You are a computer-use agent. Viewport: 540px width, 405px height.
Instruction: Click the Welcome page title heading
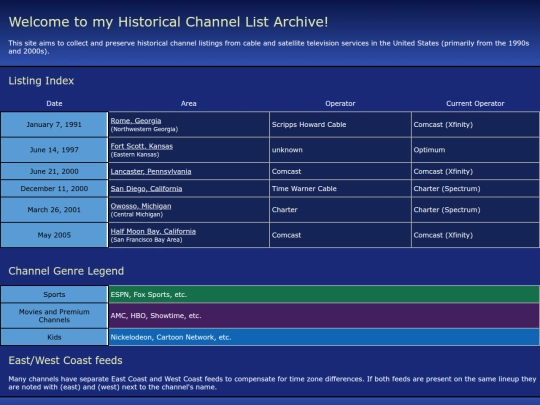coord(168,22)
